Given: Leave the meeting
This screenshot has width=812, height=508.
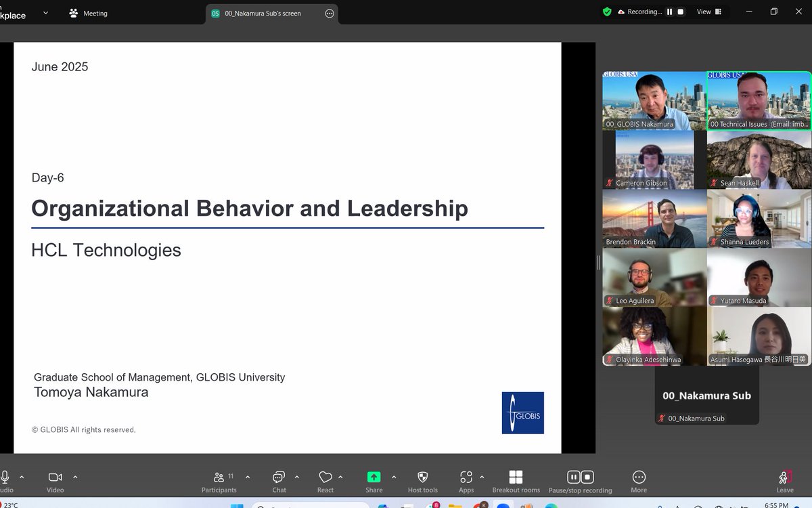Looking at the screenshot, I should pos(785,481).
